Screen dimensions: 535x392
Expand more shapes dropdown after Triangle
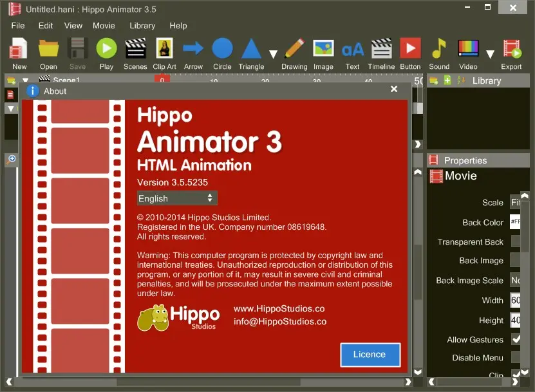273,54
